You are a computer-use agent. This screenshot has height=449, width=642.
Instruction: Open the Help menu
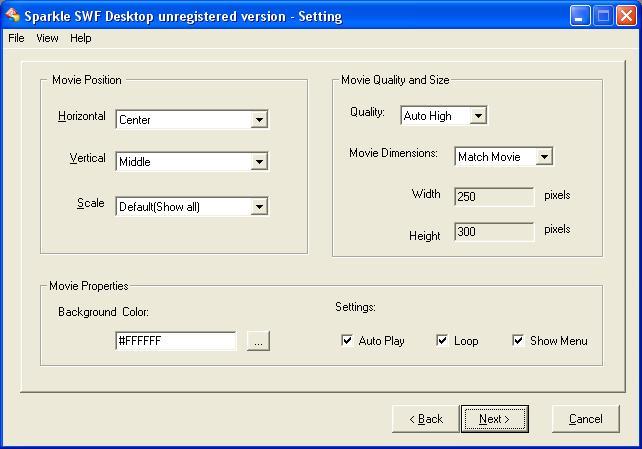click(x=81, y=38)
